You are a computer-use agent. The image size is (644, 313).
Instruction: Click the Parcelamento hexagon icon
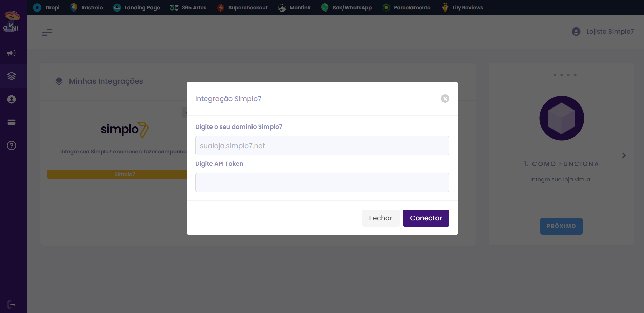click(386, 7)
